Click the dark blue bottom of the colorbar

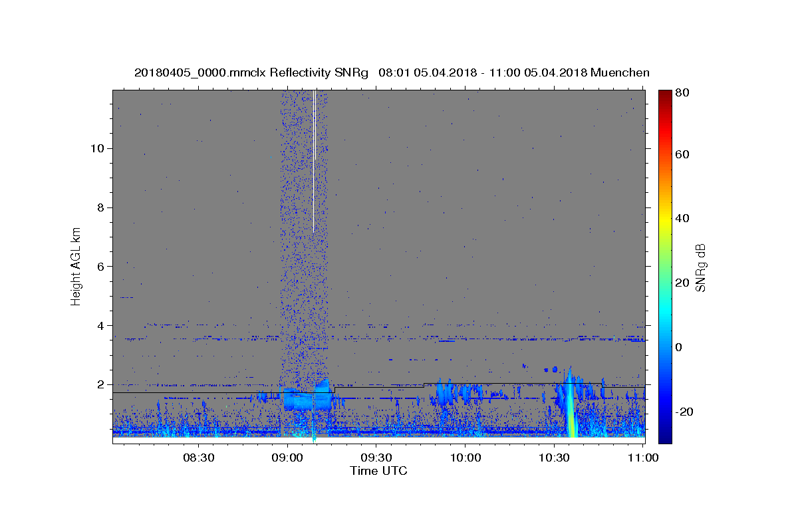point(665,437)
